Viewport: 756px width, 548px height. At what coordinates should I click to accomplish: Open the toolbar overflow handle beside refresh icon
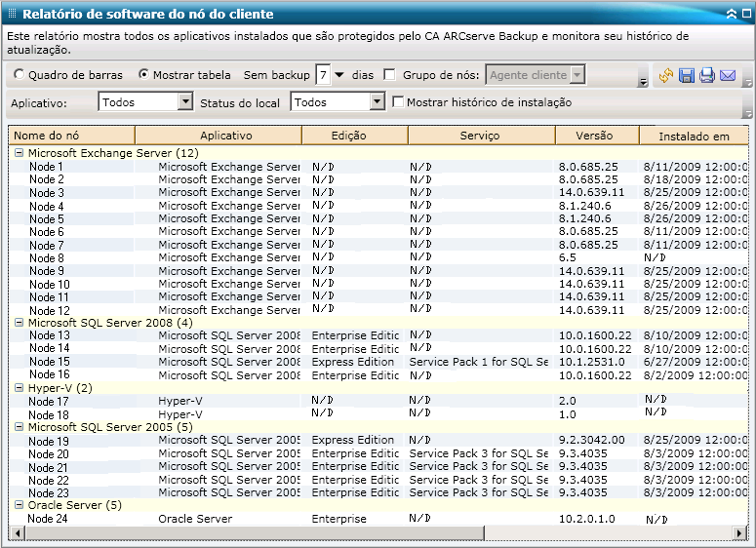coord(643,82)
